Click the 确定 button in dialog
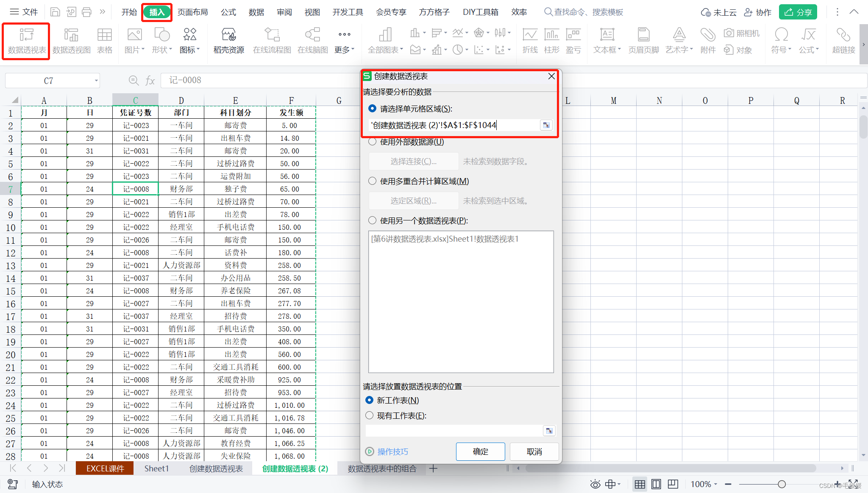Viewport: 868px width, 493px height. coord(480,451)
